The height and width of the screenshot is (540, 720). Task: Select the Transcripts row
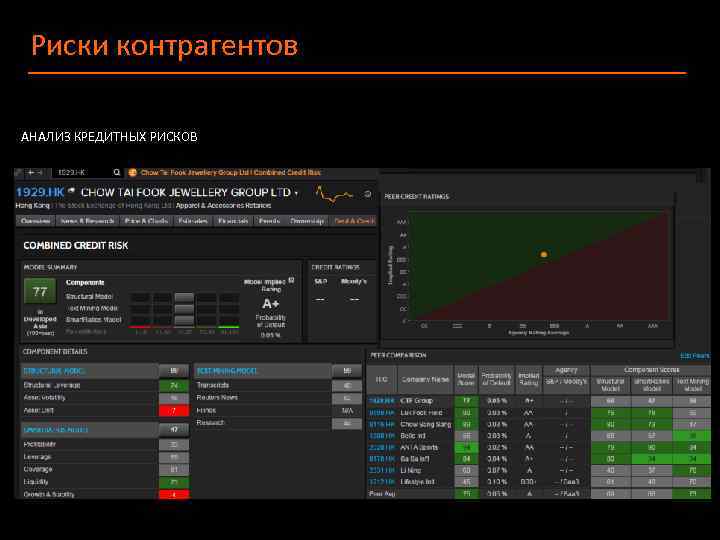pyautogui.click(x=278, y=385)
